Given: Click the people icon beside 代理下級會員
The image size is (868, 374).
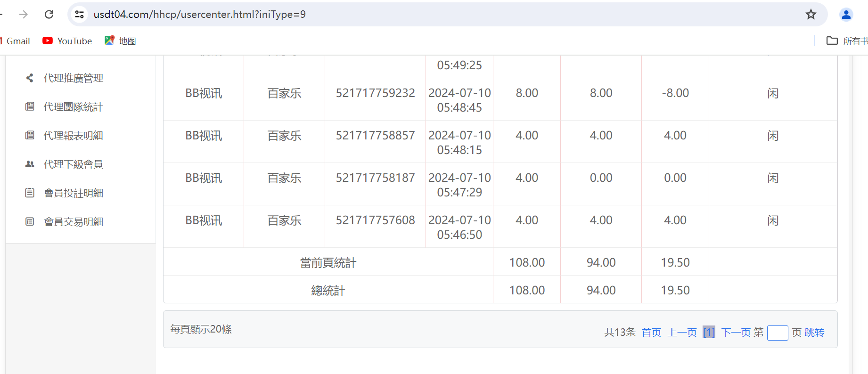Looking at the screenshot, I should (x=30, y=164).
